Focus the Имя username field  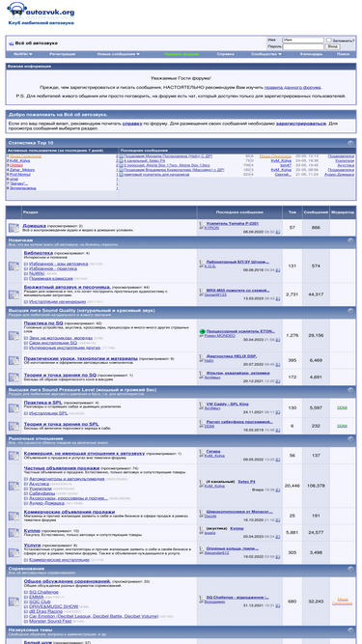(x=303, y=41)
